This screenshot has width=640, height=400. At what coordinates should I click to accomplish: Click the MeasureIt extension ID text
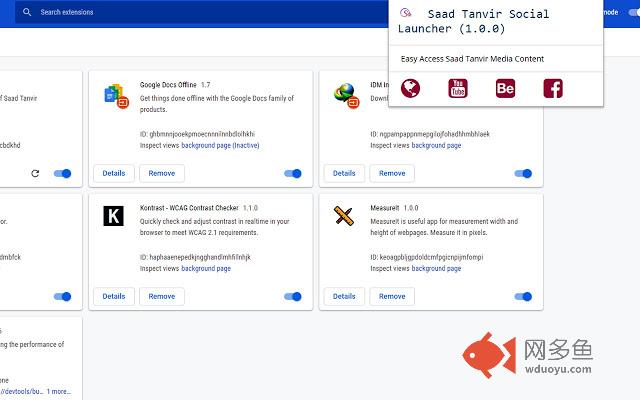pyautogui.click(x=427, y=257)
